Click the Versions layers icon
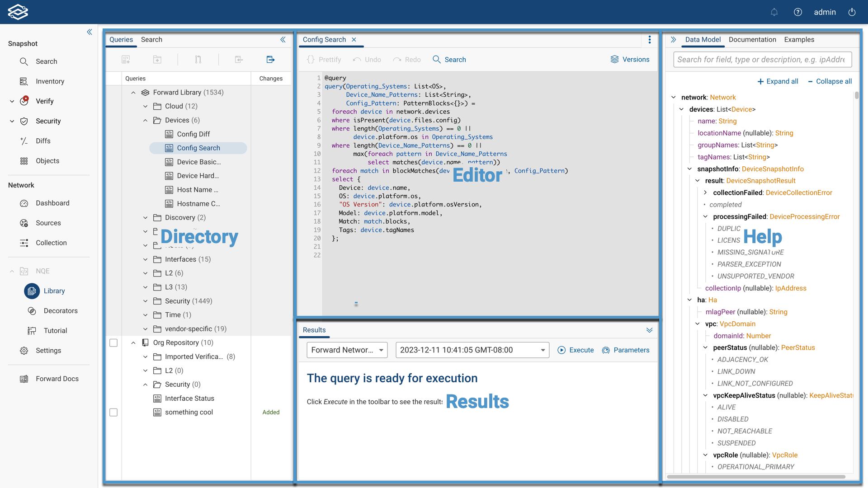The image size is (868, 488). click(x=614, y=59)
